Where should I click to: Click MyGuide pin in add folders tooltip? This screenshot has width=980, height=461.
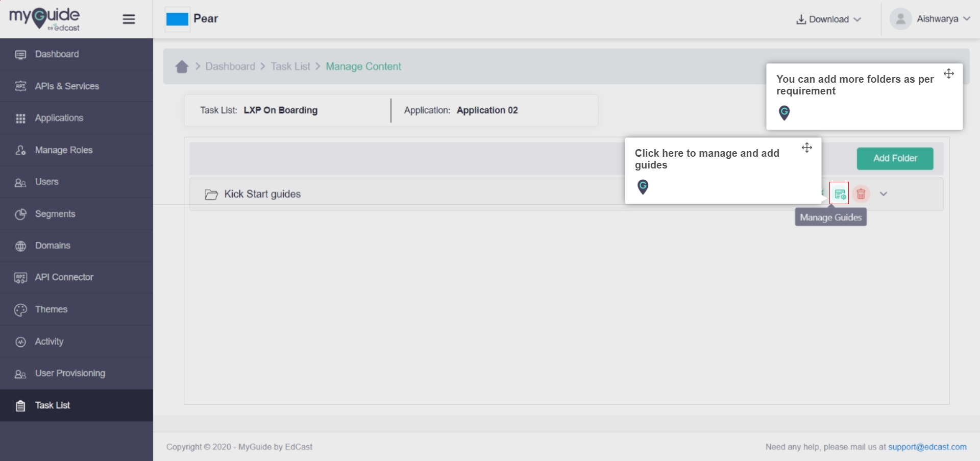785,113
